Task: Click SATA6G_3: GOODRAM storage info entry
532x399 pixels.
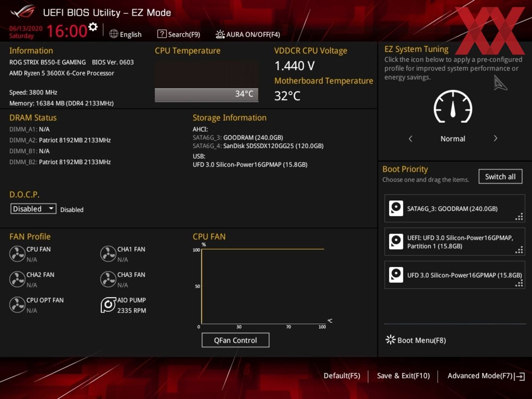Action: 238,138
